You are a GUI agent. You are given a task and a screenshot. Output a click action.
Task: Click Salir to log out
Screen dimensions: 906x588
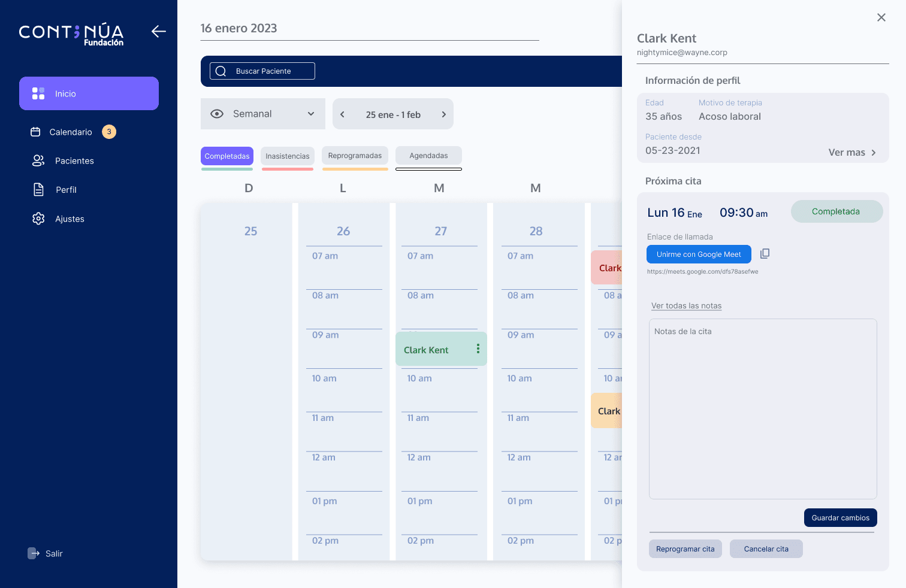(54, 553)
